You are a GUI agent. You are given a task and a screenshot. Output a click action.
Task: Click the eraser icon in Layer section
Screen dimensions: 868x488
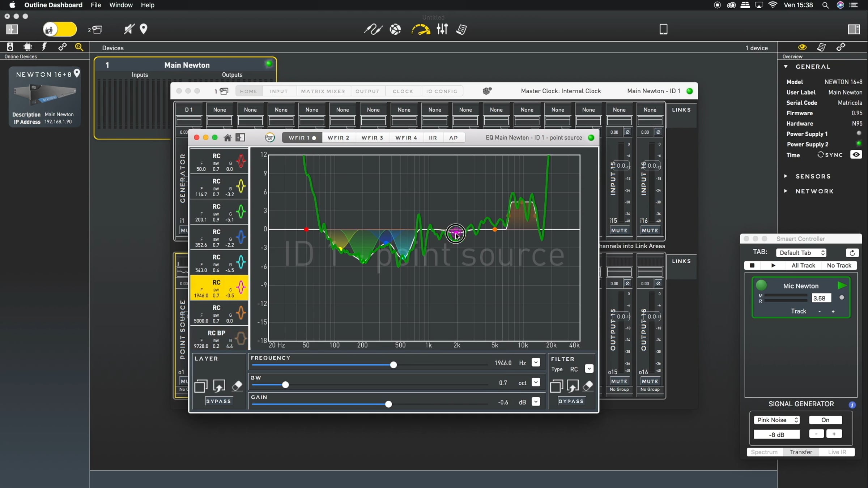pyautogui.click(x=237, y=386)
